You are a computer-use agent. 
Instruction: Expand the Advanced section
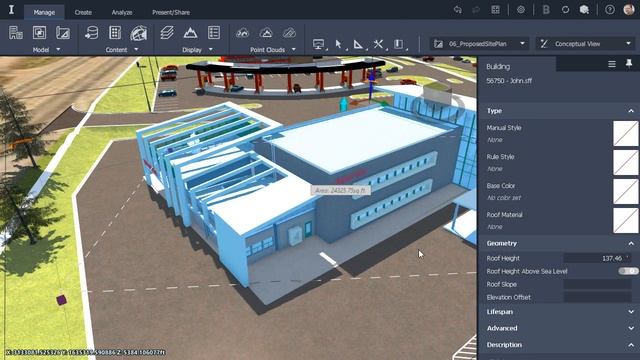[x=631, y=328]
